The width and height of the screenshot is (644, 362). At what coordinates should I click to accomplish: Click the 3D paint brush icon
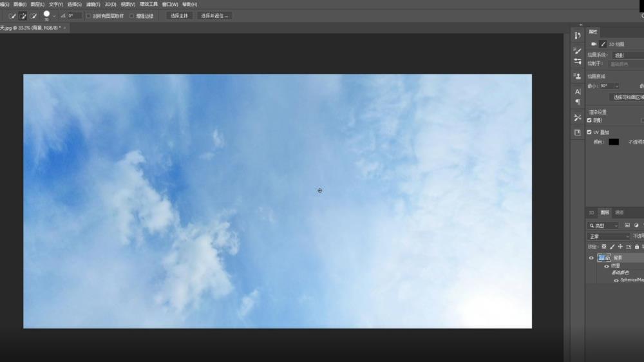click(x=603, y=44)
